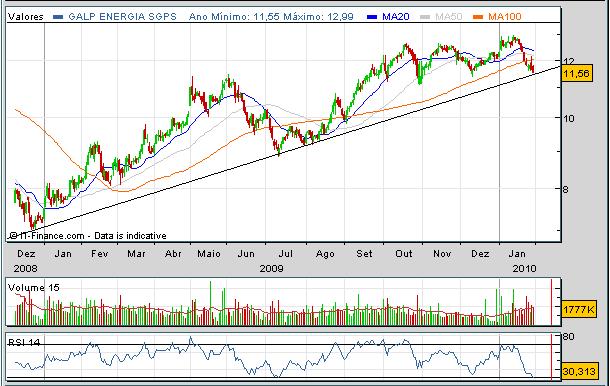
Task: Click the MA100 orange legend swatch
Action: (x=478, y=17)
